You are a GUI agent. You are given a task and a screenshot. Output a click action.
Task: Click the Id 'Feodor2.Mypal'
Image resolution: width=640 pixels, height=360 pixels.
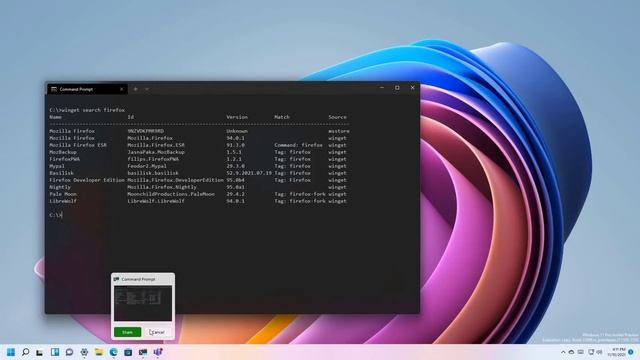[147, 166]
